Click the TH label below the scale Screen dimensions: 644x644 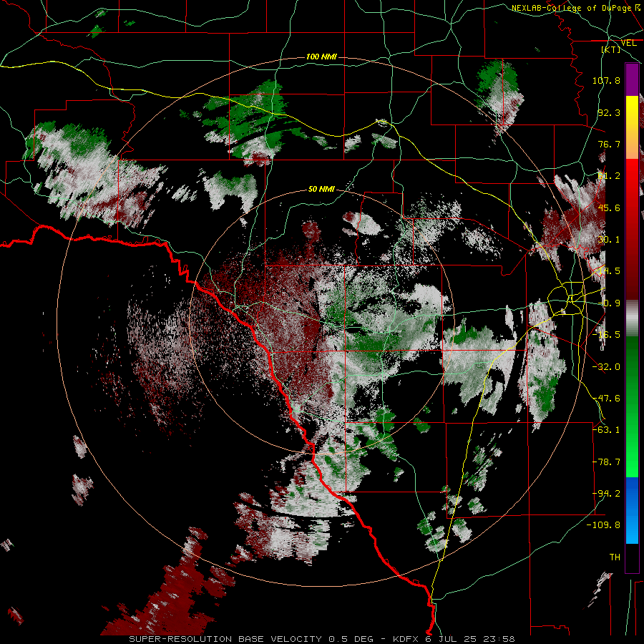pyautogui.click(x=615, y=557)
